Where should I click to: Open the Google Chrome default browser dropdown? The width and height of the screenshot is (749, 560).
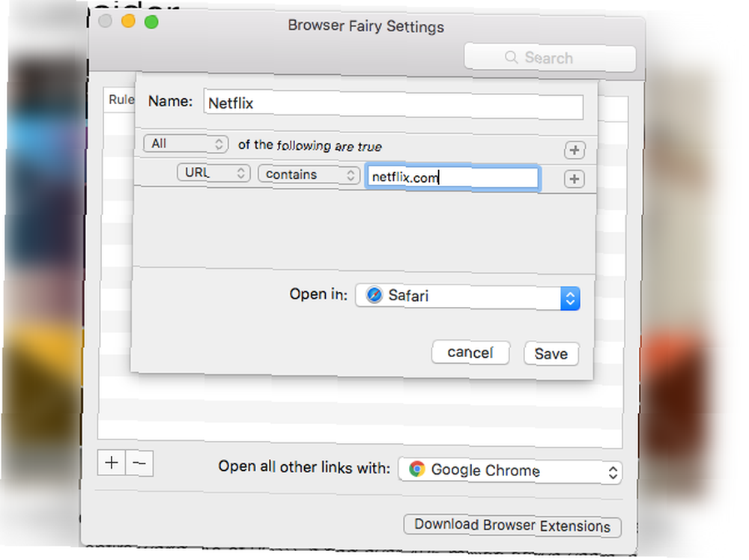[x=509, y=471]
